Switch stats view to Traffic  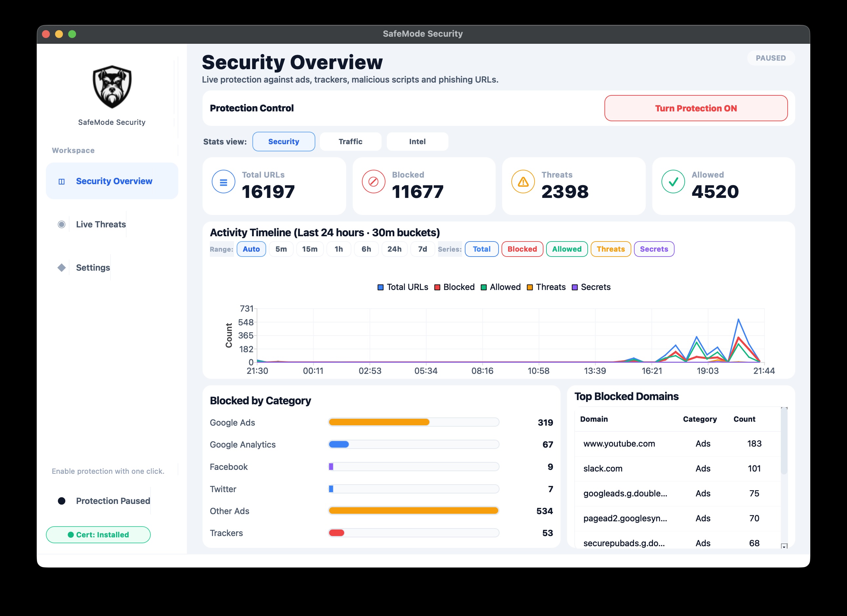point(351,142)
